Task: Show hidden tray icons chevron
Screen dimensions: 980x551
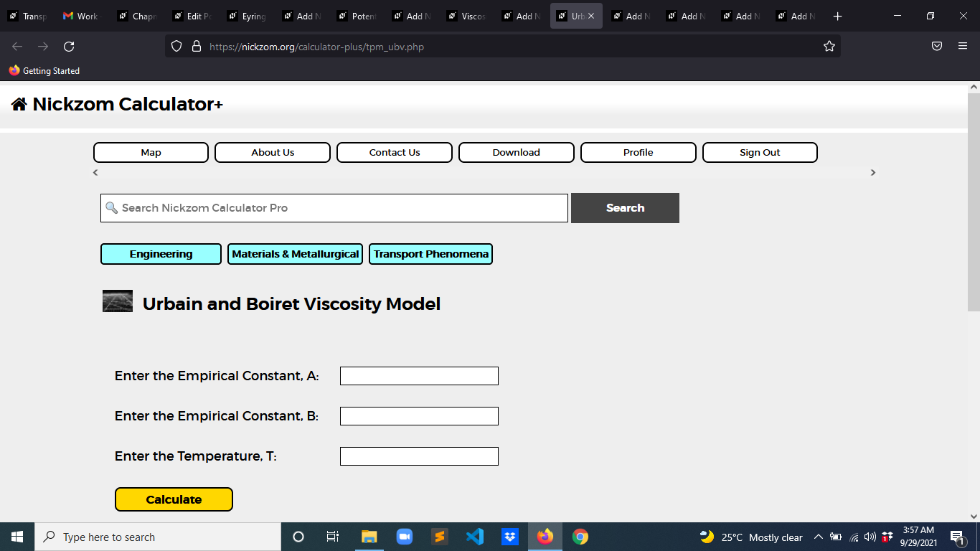Action: pyautogui.click(x=818, y=537)
